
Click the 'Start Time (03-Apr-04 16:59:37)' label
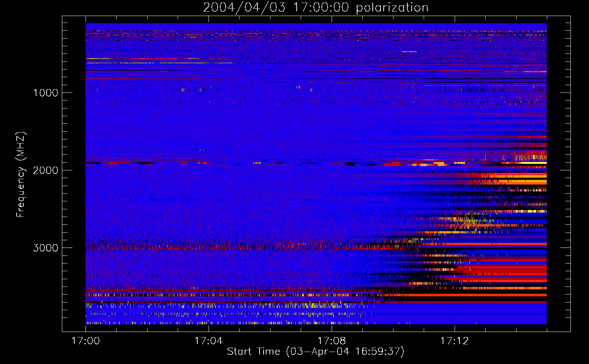tap(316, 352)
